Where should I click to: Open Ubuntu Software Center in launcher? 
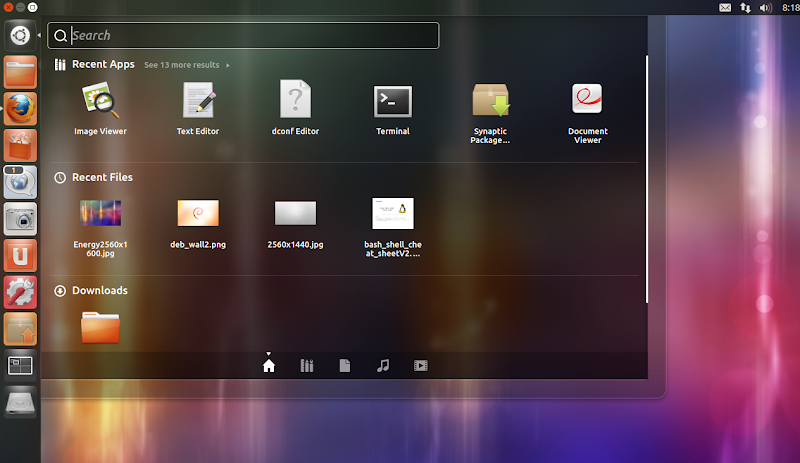point(20,145)
